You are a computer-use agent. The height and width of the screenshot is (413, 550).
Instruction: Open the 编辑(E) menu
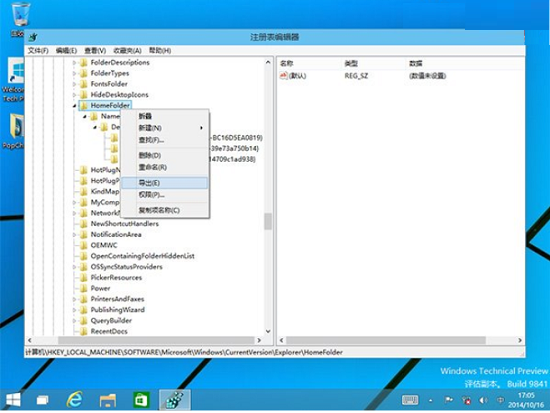(x=66, y=51)
